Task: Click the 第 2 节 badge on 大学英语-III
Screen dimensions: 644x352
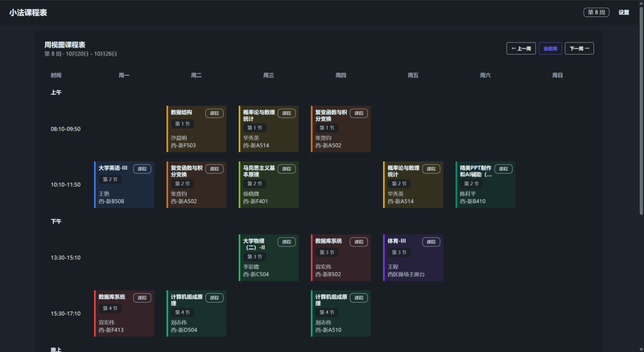Action: (110, 180)
